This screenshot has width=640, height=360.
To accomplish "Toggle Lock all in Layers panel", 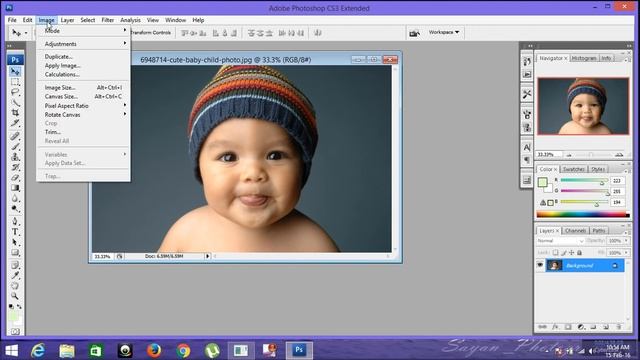I will pos(579,253).
